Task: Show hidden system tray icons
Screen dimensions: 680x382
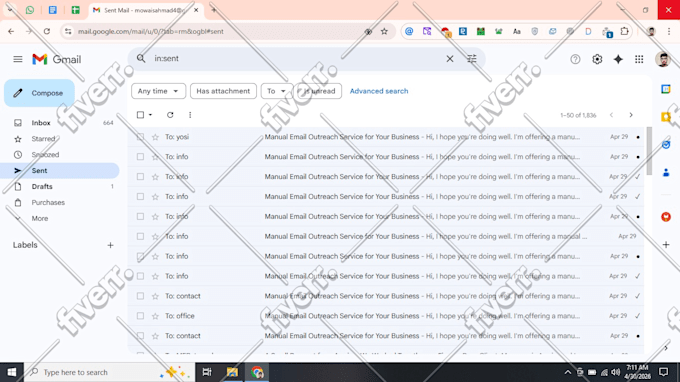Action: pyautogui.click(x=567, y=372)
